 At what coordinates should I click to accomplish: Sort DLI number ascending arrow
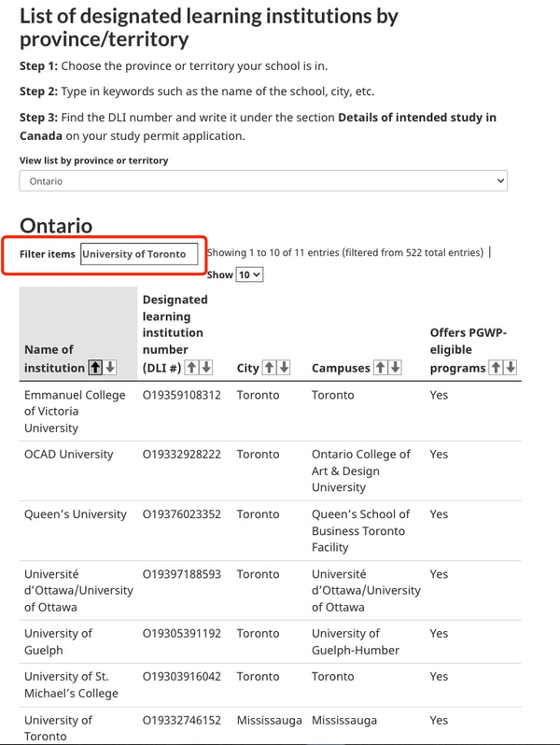[191, 367]
